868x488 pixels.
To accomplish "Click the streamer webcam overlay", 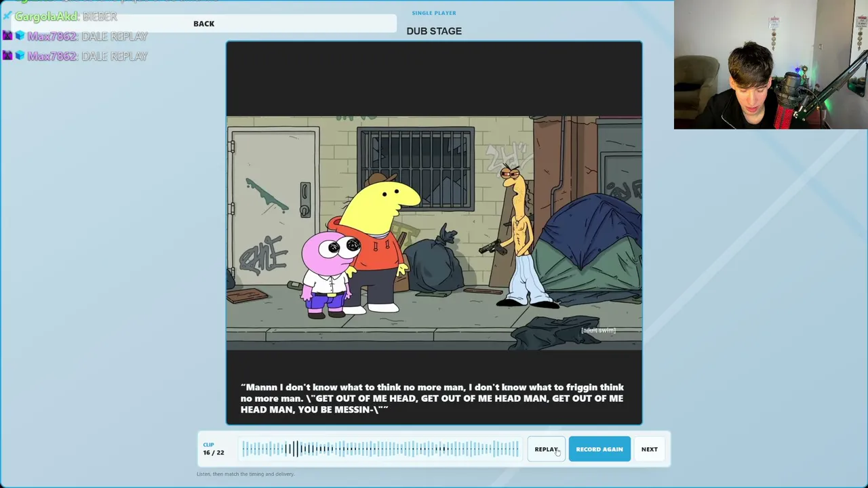I will click(x=771, y=64).
